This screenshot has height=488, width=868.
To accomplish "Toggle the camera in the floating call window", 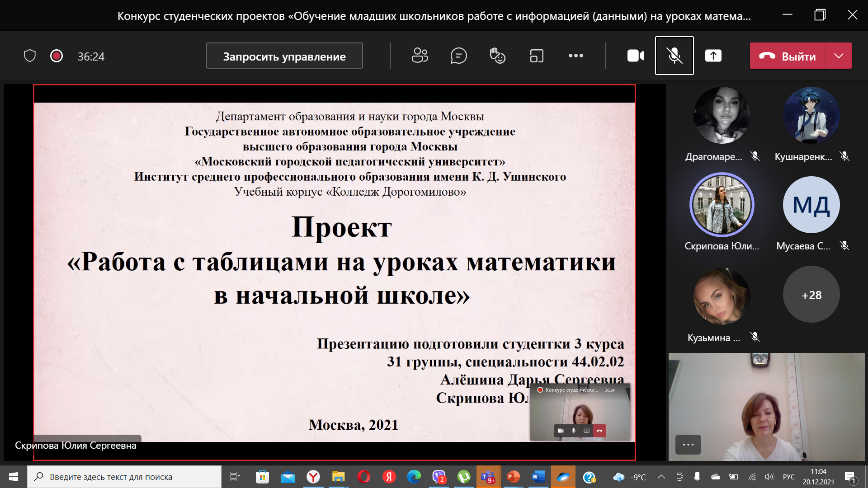I will (561, 431).
